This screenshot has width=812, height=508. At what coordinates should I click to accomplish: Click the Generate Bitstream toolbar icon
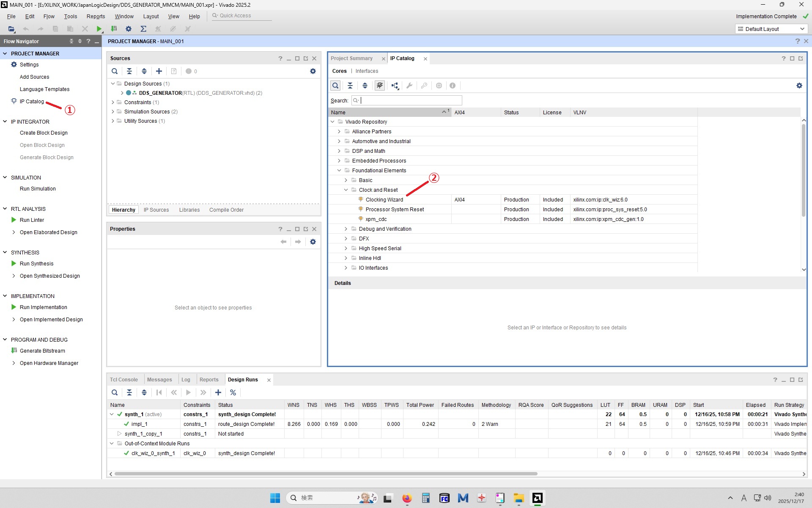point(114,29)
